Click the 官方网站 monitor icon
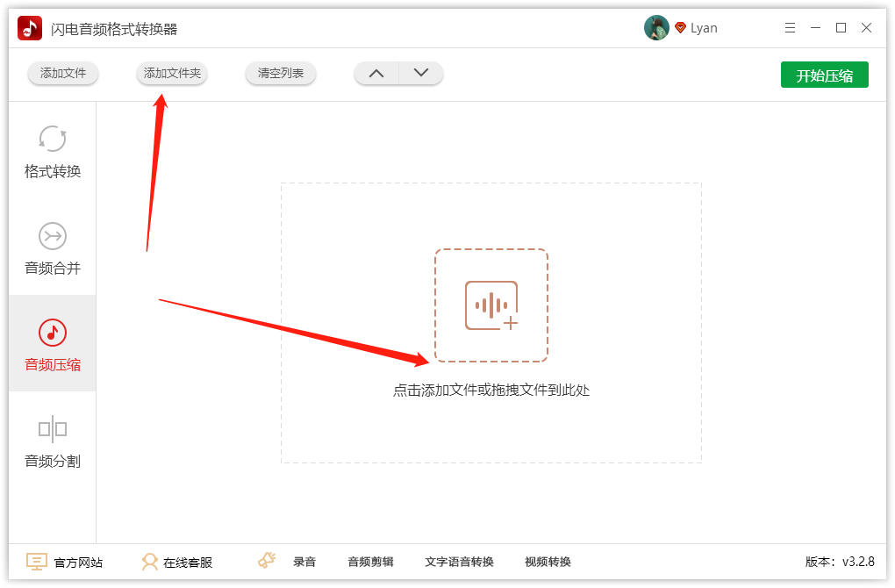 tap(37, 562)
